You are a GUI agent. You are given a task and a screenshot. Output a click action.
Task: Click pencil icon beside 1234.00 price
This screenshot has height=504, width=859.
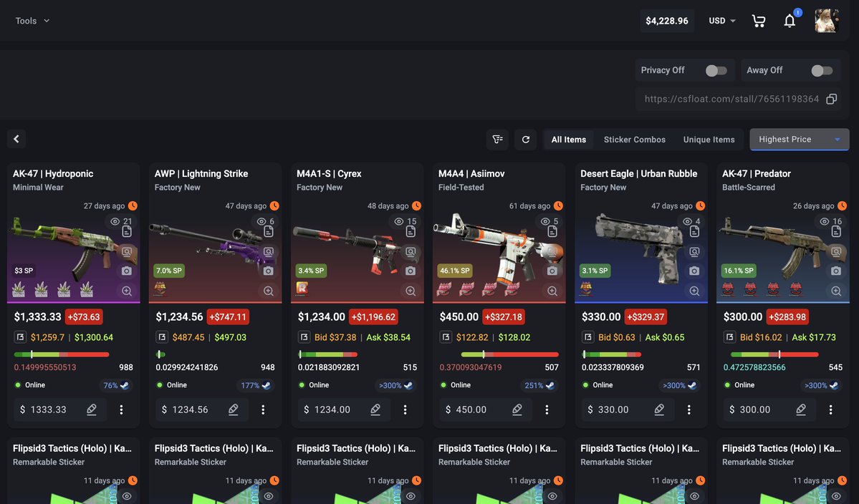[375, 409]
